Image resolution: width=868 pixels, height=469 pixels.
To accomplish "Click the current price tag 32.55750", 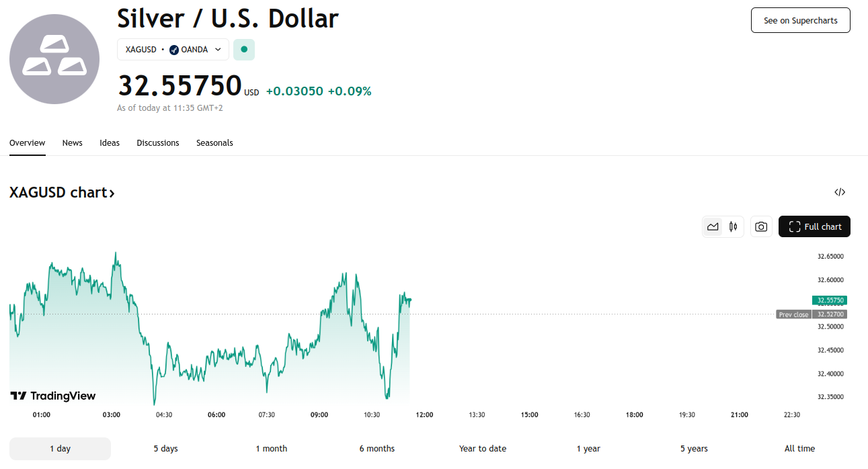I will pos(829,300).
